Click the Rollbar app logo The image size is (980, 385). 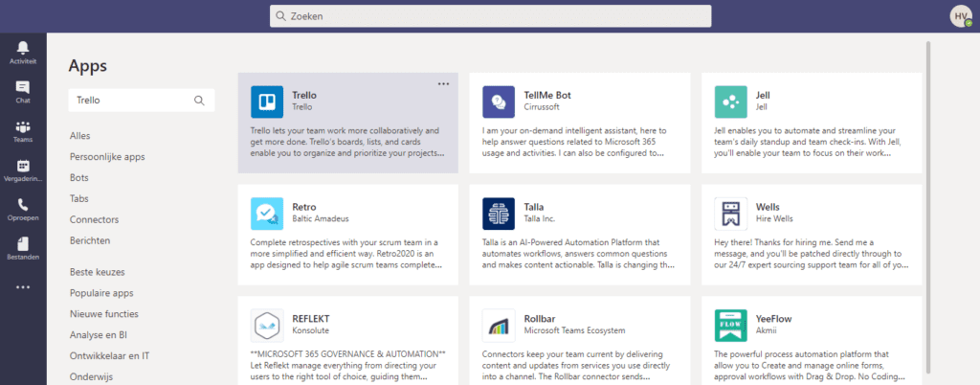pos(499,325)
